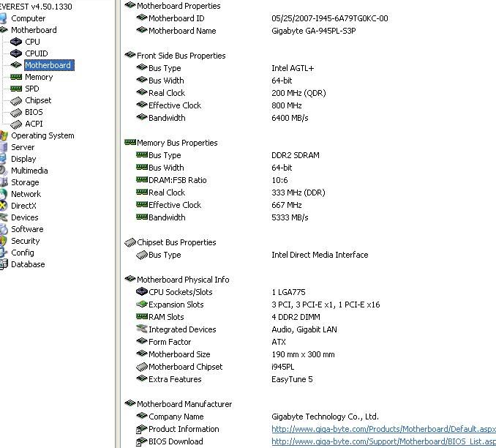The width and height of the screenshot is (496, 448).
Task: Select the Memory tree item
Action: 39,77
